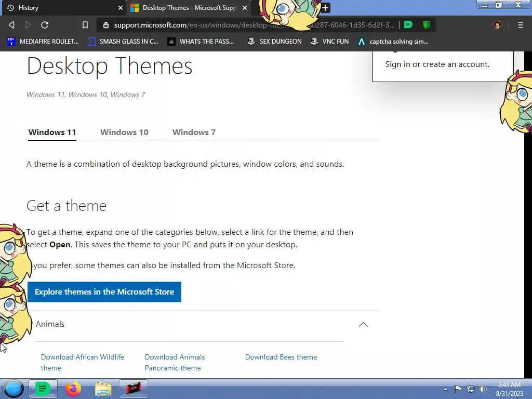Open the browser profile avatar
The width and height of the screenshot is (532, 399).
tap(497, 25)
